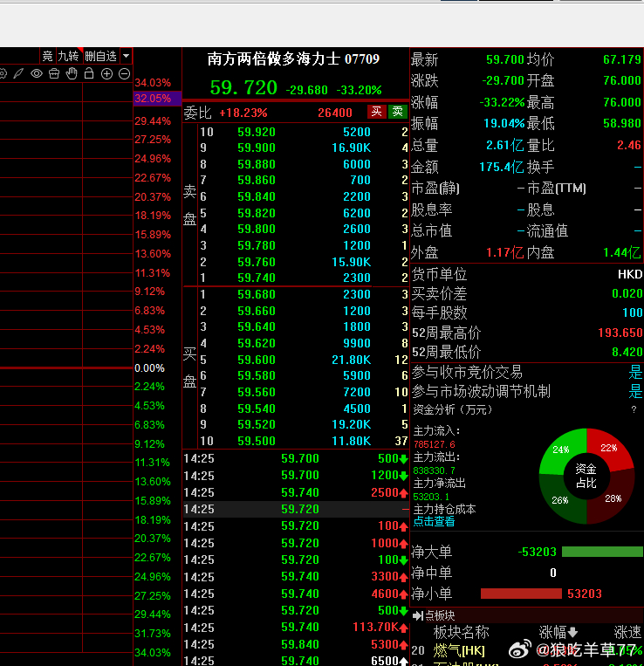The image size is (644, 666).
Task: Zoom in with the plus icon
Action: (106, 74)
